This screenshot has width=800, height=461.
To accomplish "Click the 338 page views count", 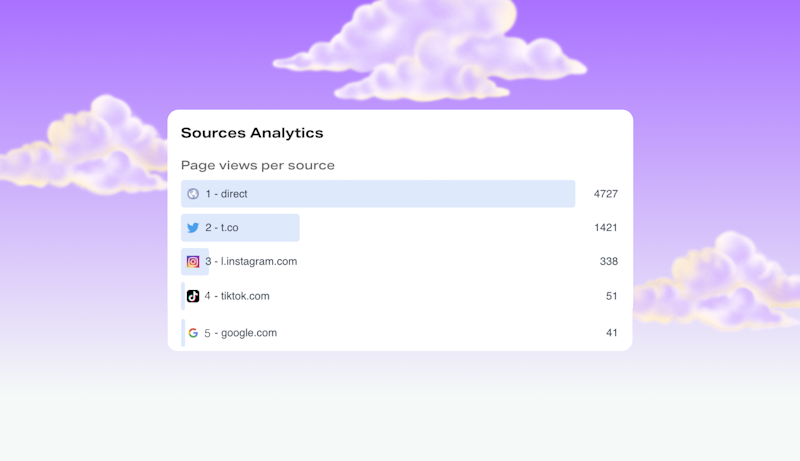I will pyautogui.click(x=609, y=261).
